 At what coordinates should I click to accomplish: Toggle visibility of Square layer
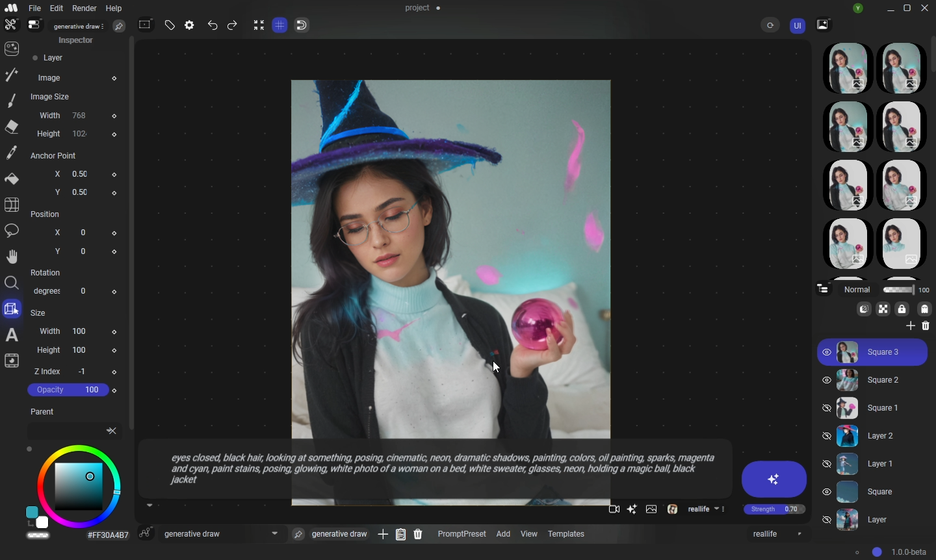point(827,492)
